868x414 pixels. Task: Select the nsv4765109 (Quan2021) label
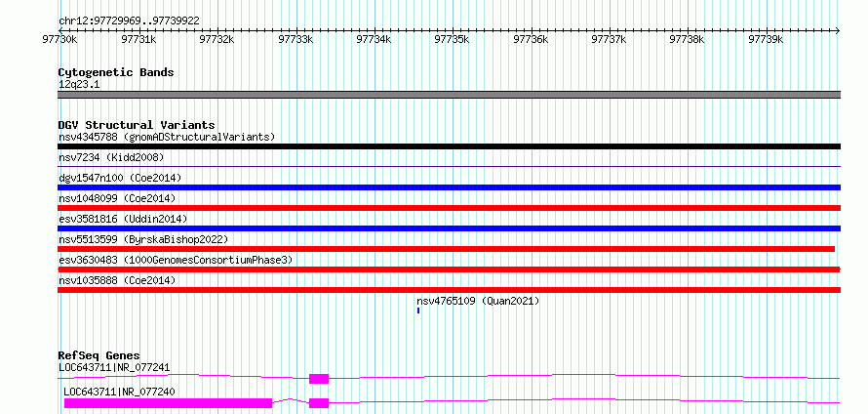[478, 302]
